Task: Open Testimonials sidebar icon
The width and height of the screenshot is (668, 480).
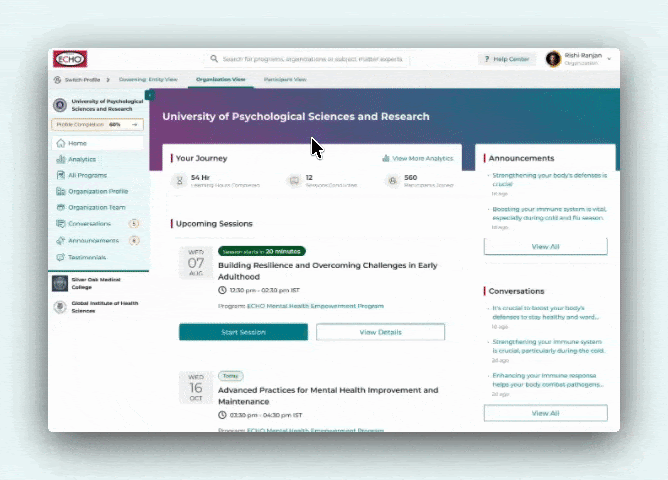Action: 60,257
